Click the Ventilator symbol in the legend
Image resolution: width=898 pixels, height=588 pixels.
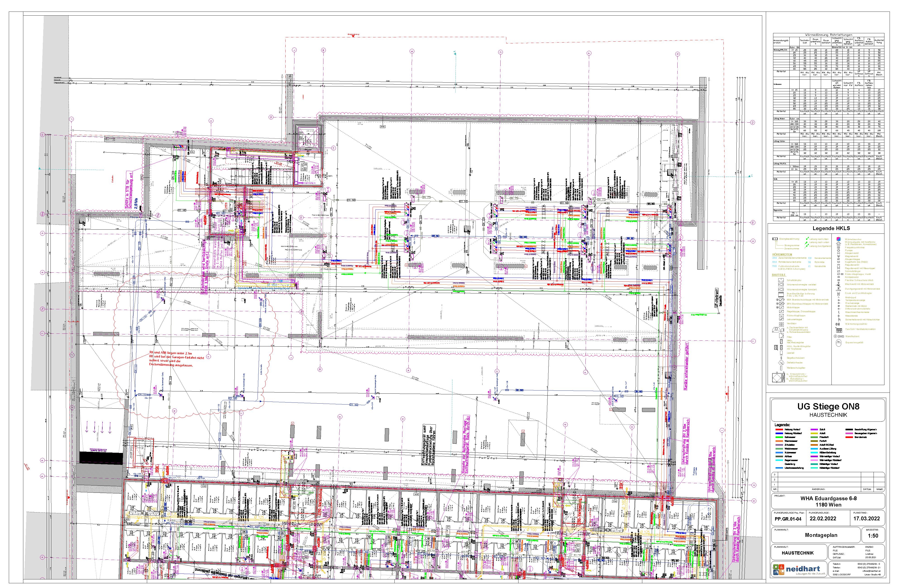(x=781, y=324)
